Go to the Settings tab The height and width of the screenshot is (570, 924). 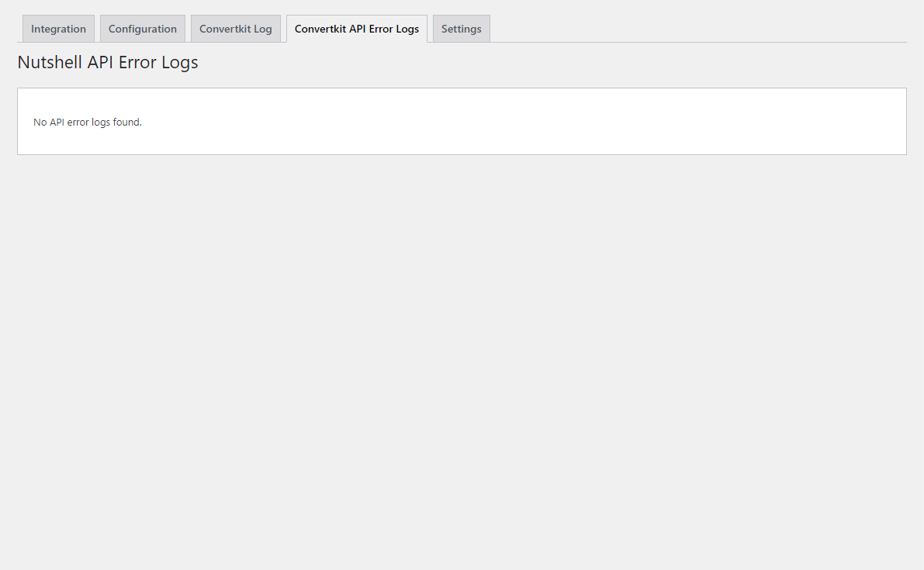pos(462,29)
